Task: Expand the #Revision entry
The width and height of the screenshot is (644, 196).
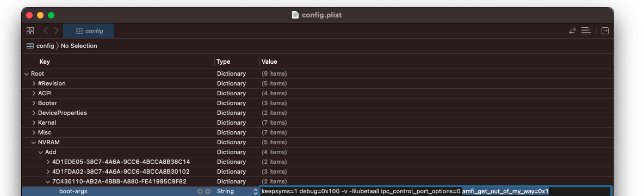Action: [34, 83]
